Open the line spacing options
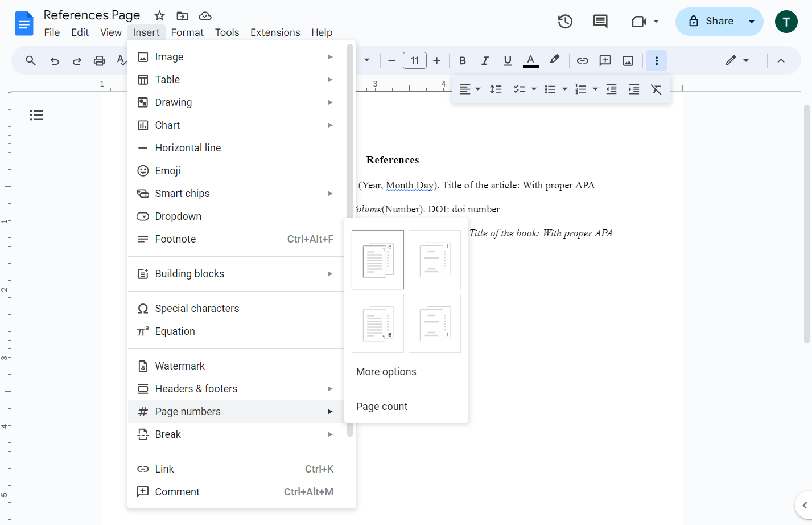The height and width of the screenshot is (525, 812). point(496,89)
